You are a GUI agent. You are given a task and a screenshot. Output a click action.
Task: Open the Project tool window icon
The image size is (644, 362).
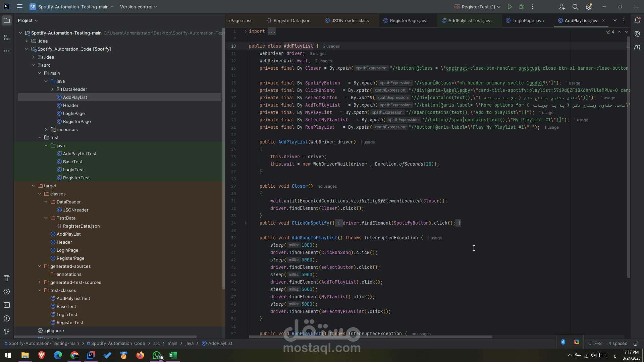(7, 20)
